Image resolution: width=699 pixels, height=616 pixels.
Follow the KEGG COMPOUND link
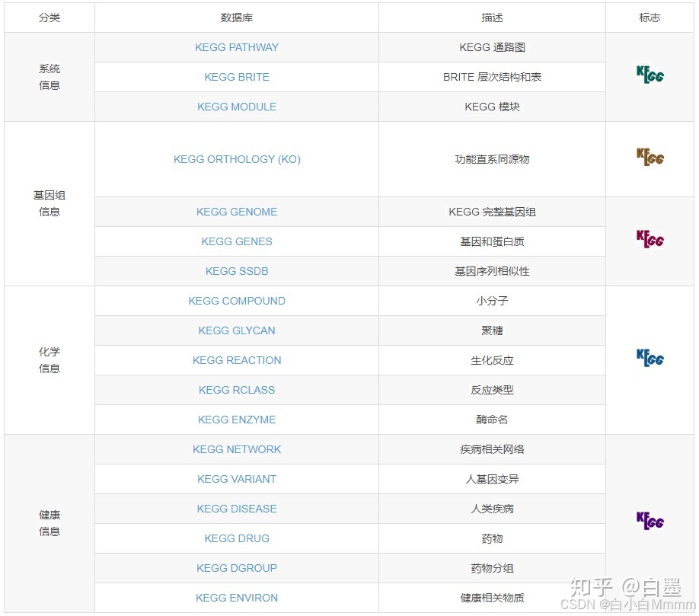237,301
